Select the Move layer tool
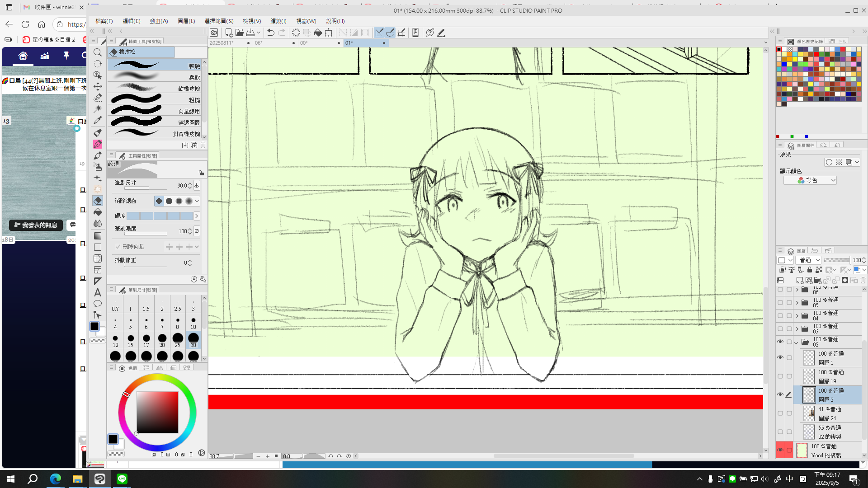Screen dimensions: 868x488 98,86
